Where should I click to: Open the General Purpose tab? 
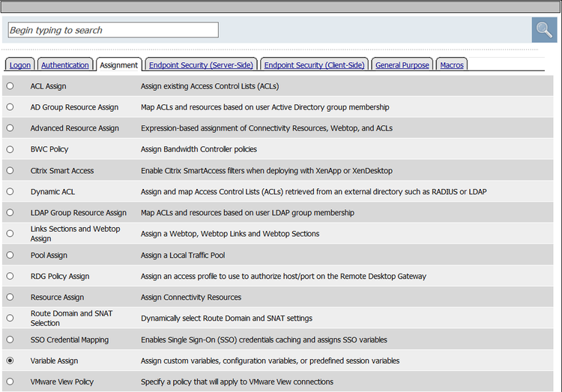tap(402, 65)
